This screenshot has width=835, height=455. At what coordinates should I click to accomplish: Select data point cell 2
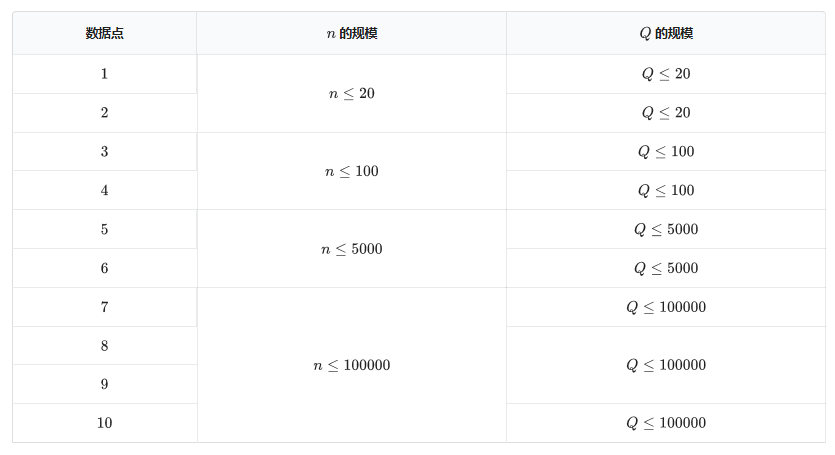tap(104, 113)
